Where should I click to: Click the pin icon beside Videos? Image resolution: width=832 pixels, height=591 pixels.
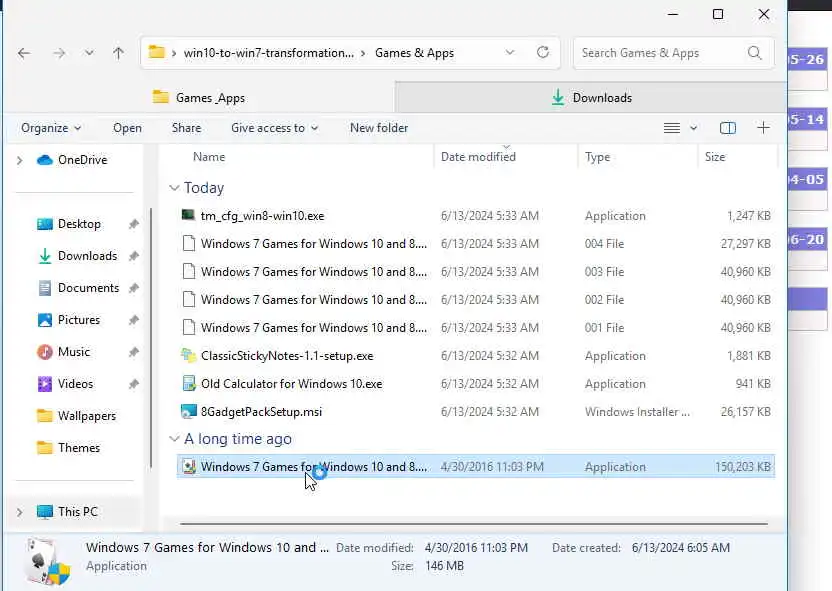(x=134, y=384)
